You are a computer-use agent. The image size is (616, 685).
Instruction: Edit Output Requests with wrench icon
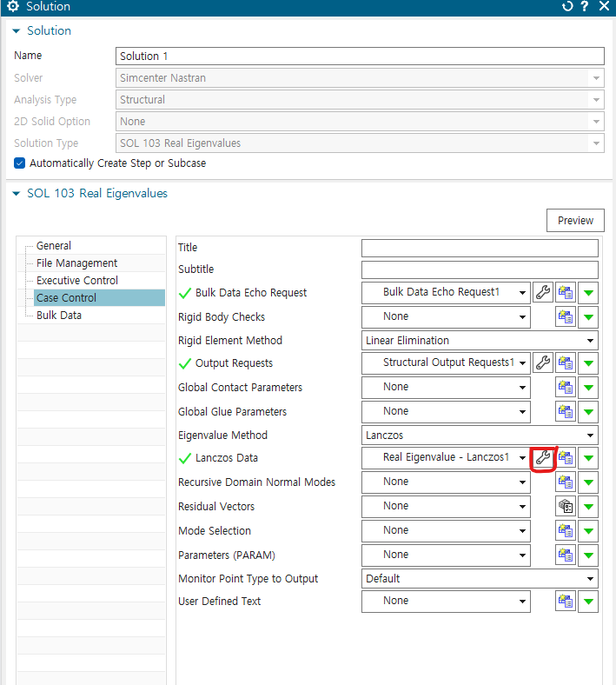click(x=543, y=362)
